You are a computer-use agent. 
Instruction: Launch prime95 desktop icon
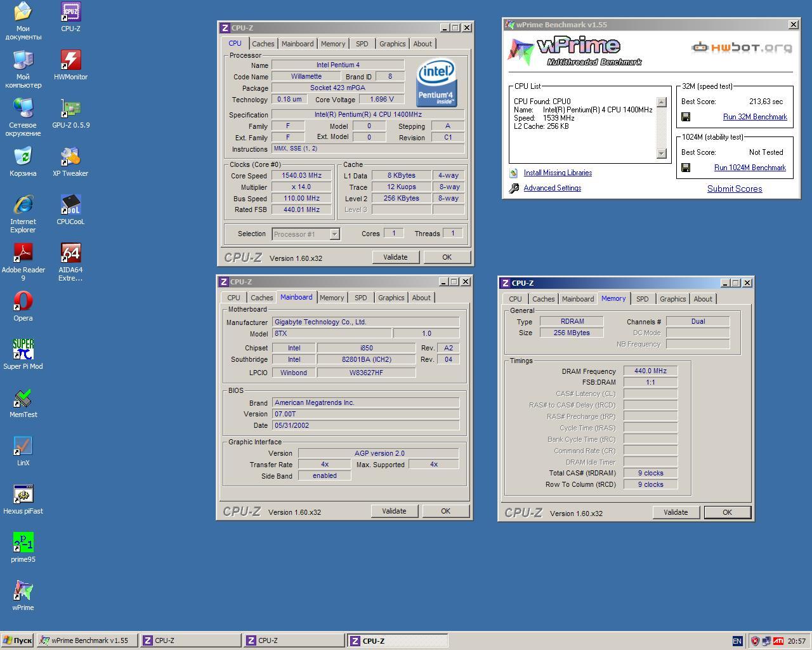[23, 547]
